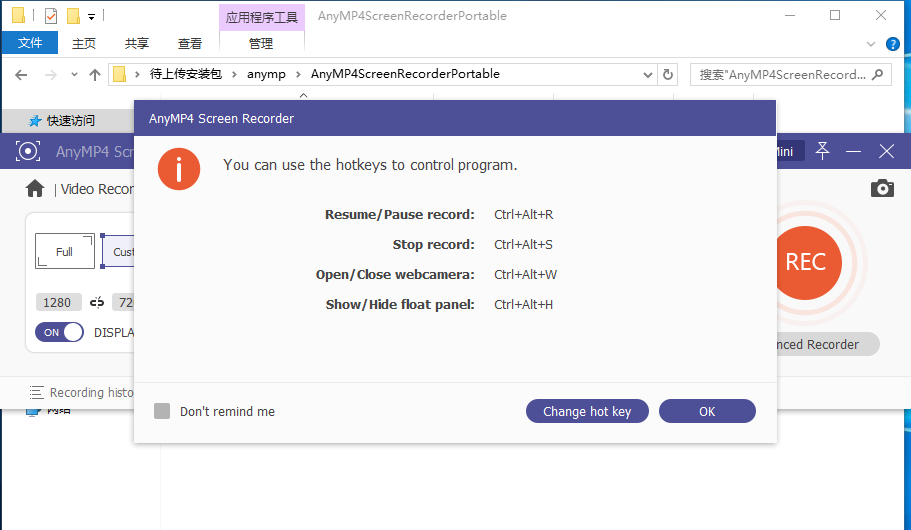Viewport: 911px width, 530px height.
Task: Click the Mini mode button
Action: [789, 152]
